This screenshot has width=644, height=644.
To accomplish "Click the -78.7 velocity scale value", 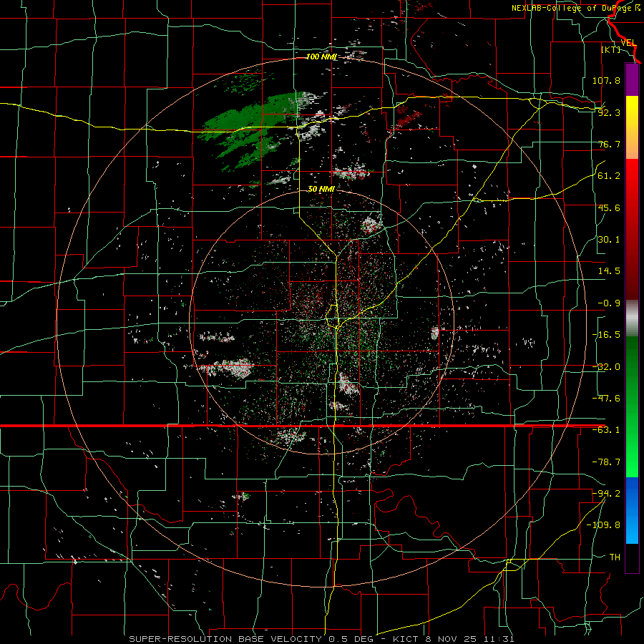I will (606, 462).
